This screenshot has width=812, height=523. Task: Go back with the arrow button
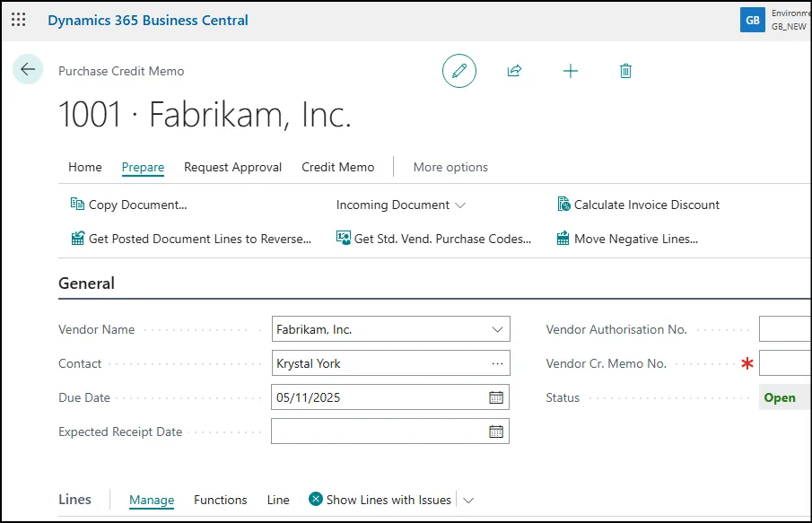pyautogui.click(x=28, y=69)
